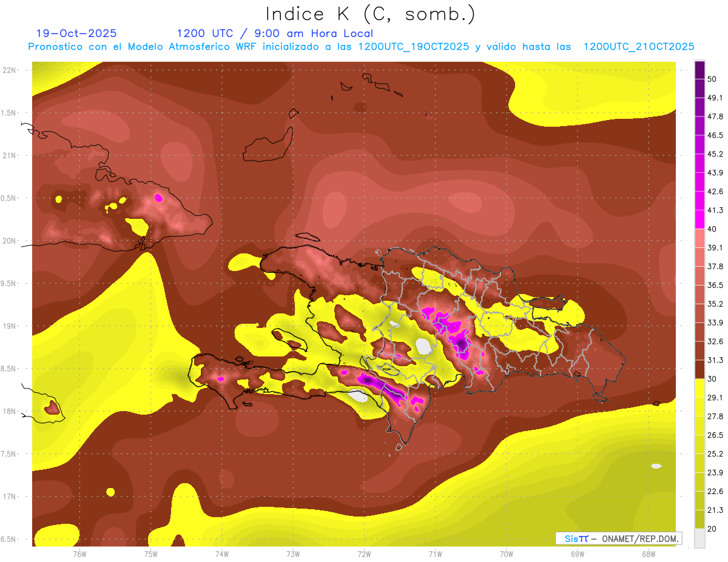Click the 22N latitude axis label

click(x=10, y=70)
